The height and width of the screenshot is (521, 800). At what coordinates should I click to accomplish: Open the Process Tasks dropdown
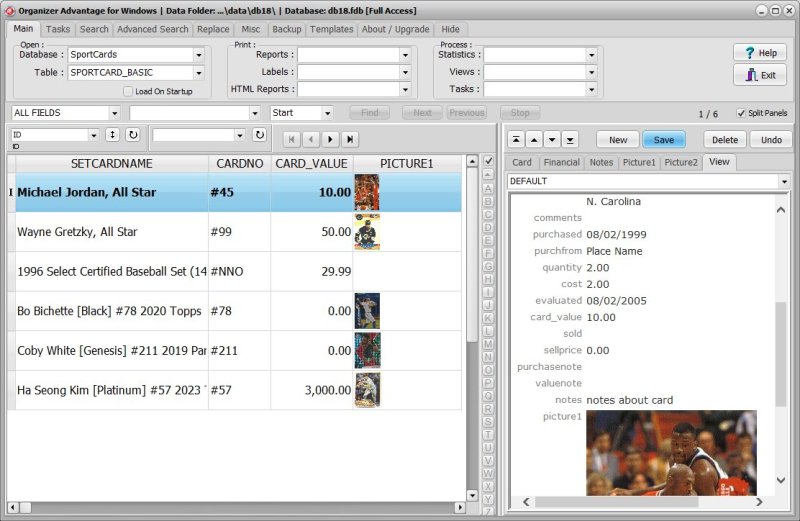click(x=591, y=89)
